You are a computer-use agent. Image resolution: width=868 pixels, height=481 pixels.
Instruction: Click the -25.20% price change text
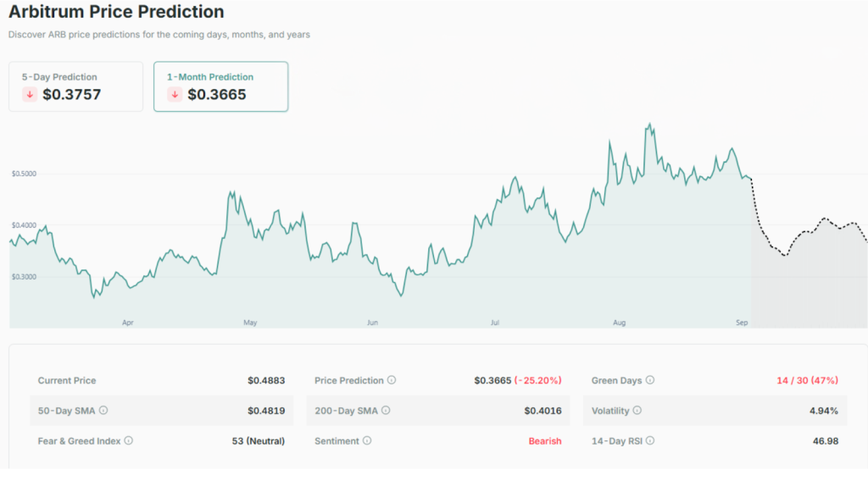click(538, 380)
